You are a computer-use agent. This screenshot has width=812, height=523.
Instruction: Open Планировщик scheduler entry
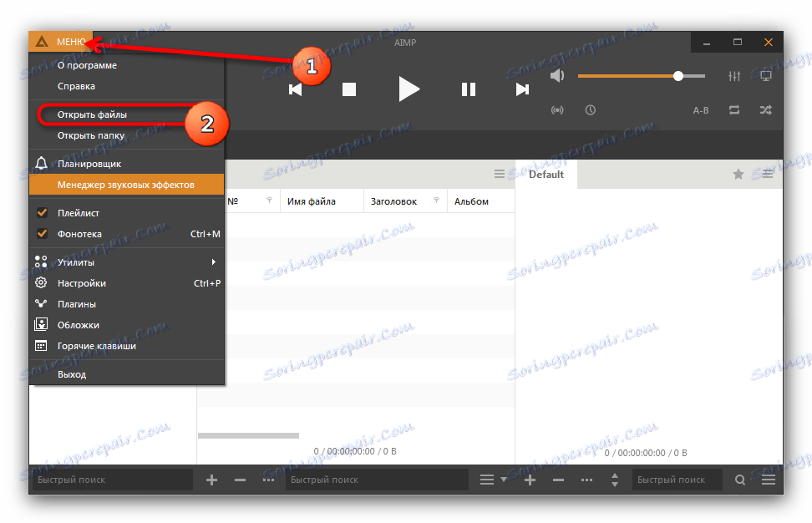pos(89,164)
